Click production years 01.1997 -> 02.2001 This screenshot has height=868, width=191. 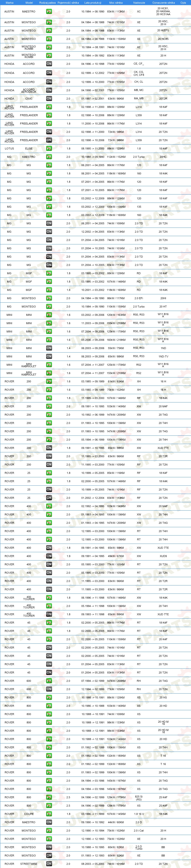point(93,99)
